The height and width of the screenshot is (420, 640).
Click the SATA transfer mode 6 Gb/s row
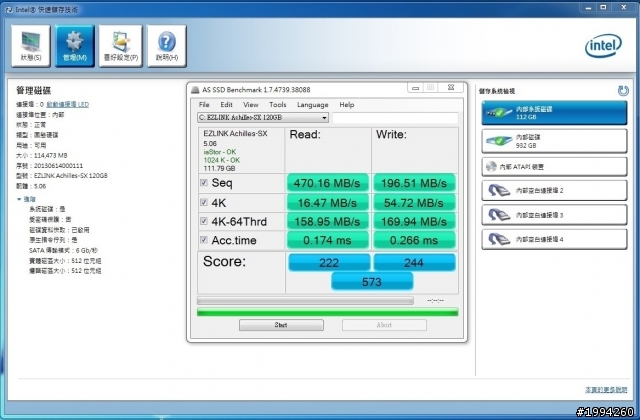63,250
